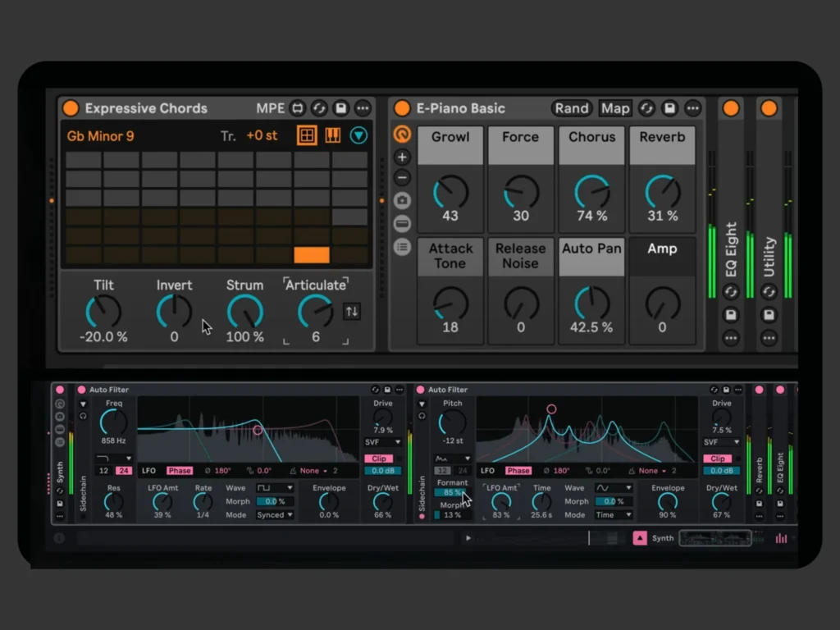Click the Synth track unfold button

point(640,538)
